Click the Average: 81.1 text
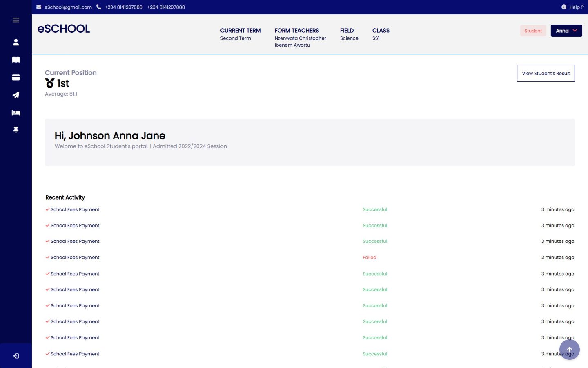This screenshot has width=588, height=368. click(x=61, y=94)
